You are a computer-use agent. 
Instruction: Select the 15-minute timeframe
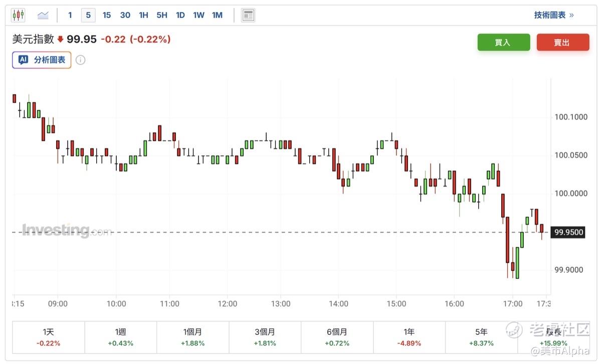[107, 15]
